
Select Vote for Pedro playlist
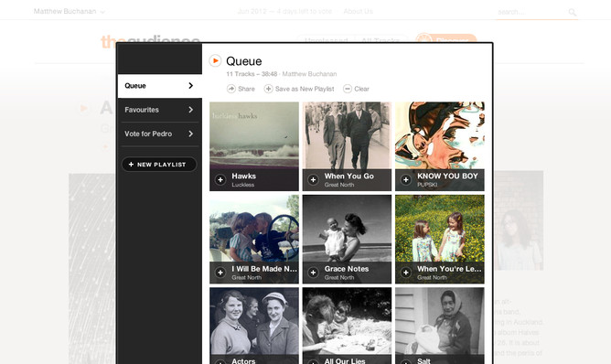pos(160,134)
